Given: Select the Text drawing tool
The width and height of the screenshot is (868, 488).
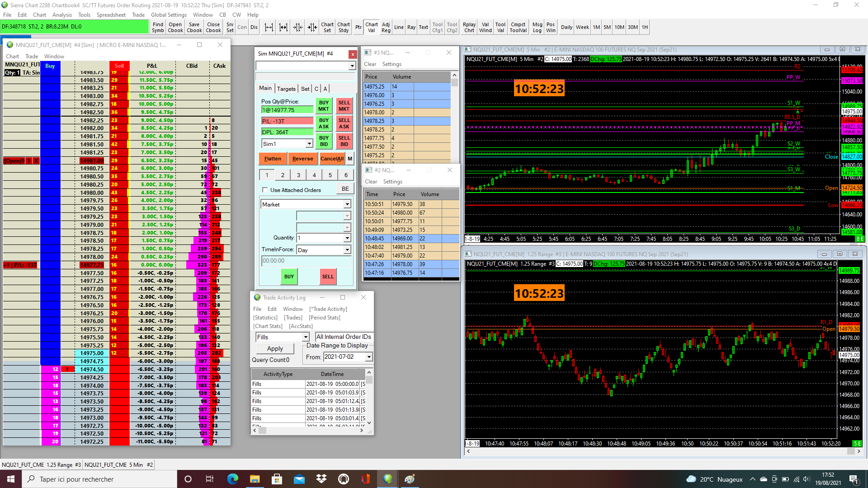Looking at the screenshot, I should 424,27.
